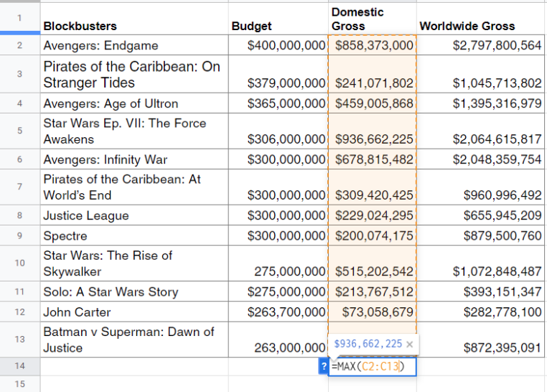Select the $872,395,091 worldwide gross cell

[480, 340]
